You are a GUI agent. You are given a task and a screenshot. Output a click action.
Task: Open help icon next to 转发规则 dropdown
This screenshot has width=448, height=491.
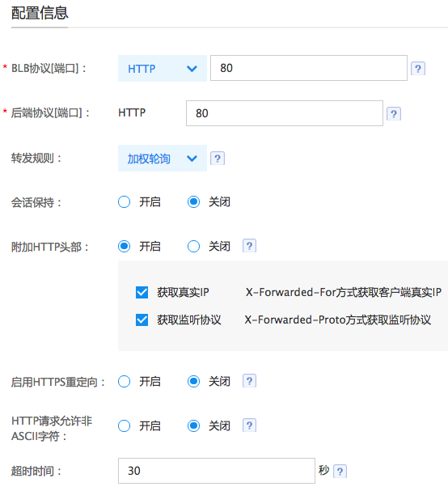click(x=218, y=159)
